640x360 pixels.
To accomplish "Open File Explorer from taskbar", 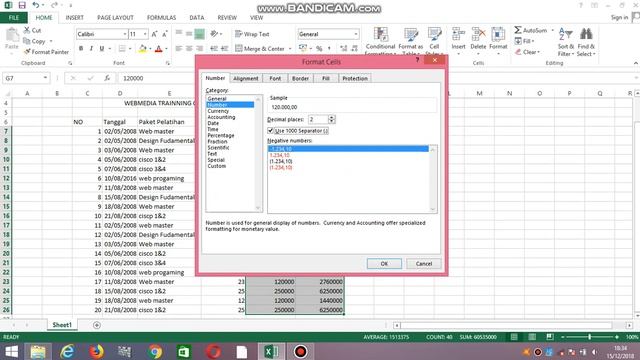I will [38, 351].
